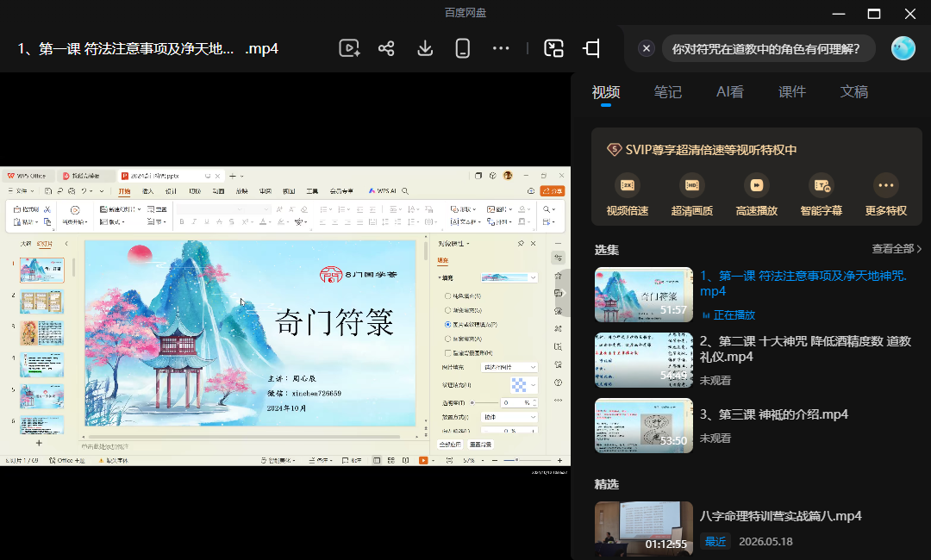This screenshot has height=560, width=931.
Task: In WPS window, click WPS AI button
Action: (x=383, y=191)
